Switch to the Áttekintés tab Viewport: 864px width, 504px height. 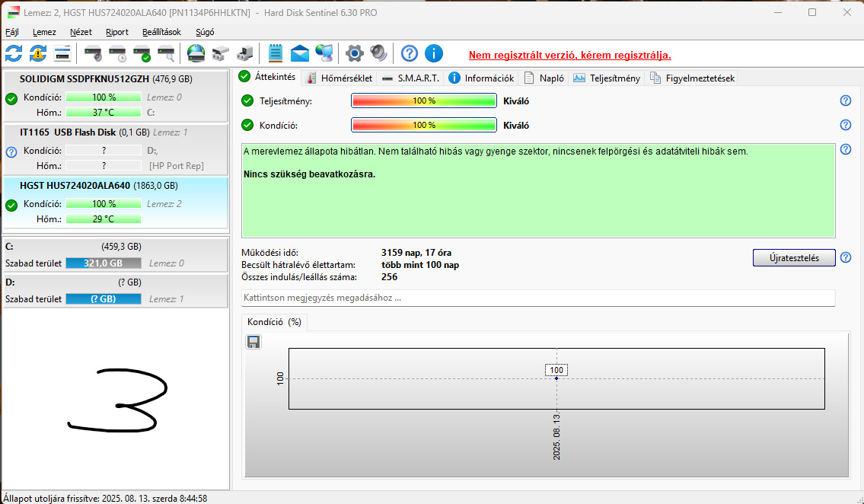click(268, 77)
